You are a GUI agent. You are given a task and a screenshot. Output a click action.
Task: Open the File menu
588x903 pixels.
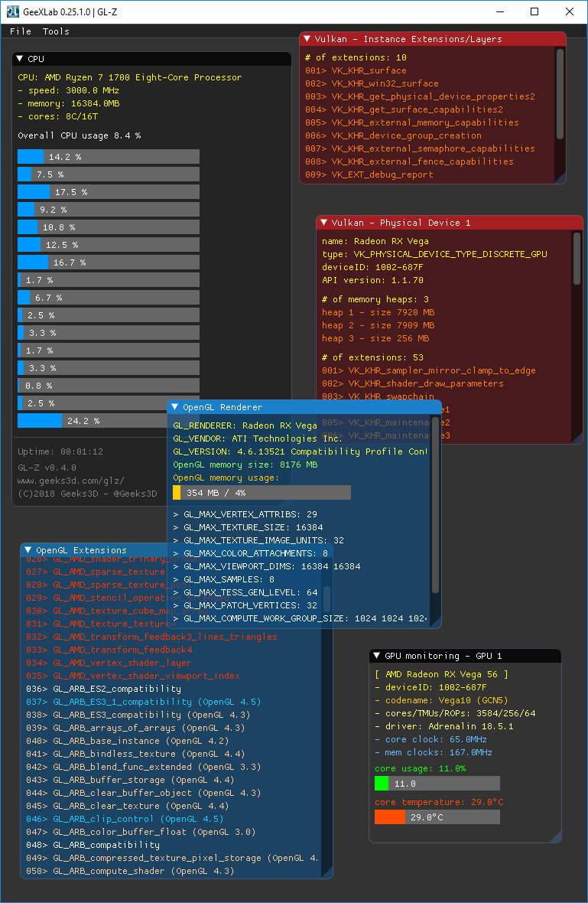[21, 31]
